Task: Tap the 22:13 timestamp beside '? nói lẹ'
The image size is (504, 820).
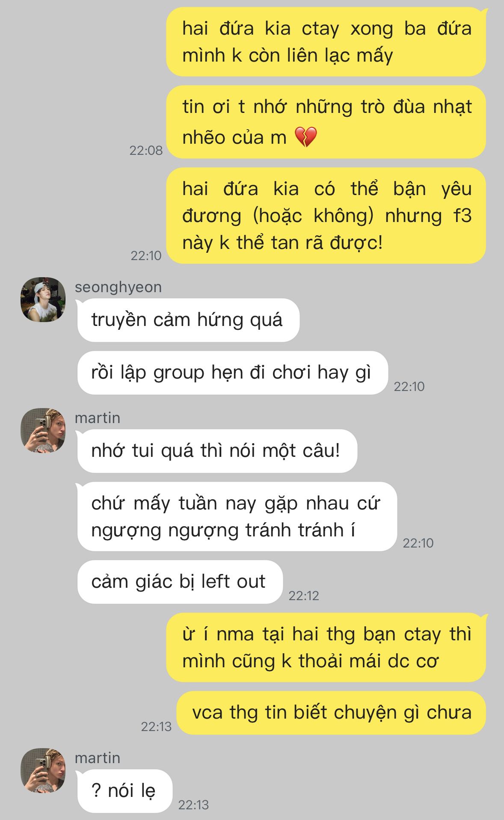Action: [193, 805]
